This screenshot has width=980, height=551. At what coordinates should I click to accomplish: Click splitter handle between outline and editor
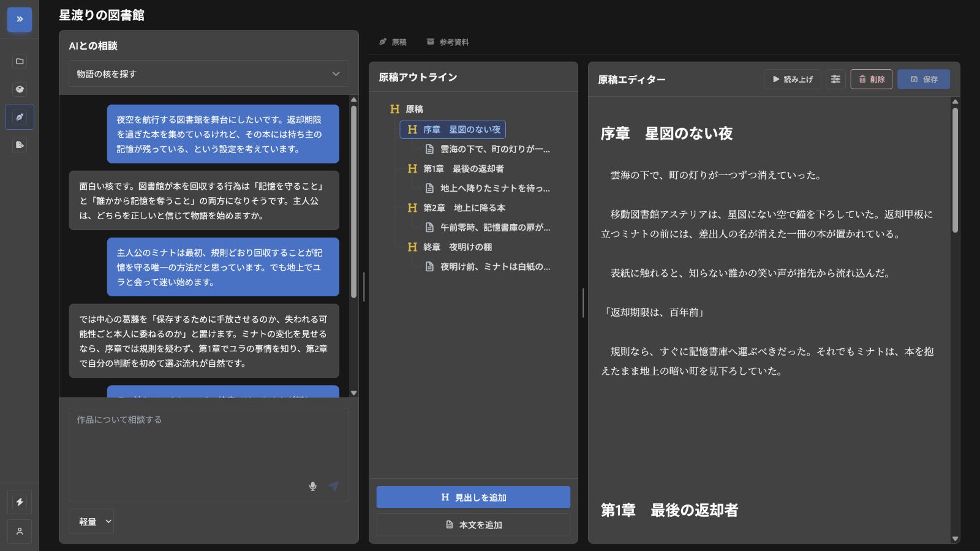click(x=583, y=302)
